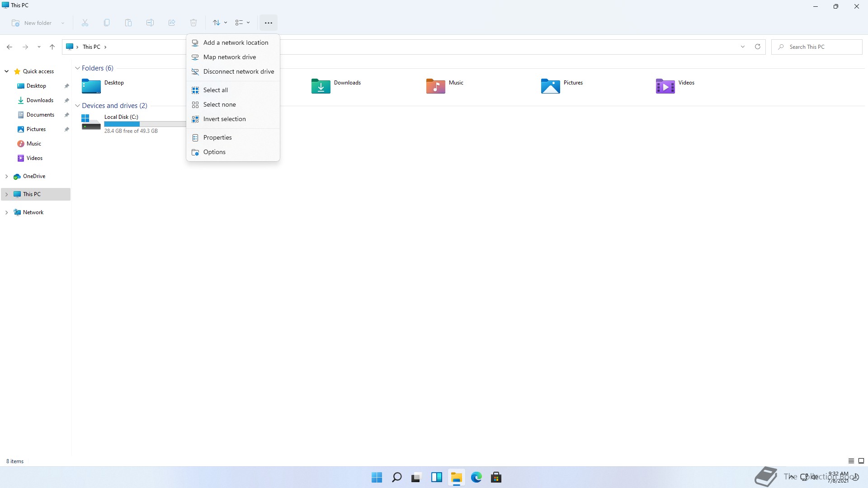Select the Desktop folder icon
Image resolution: width=868 pixels, height=488 pixels.
(91, 86)
